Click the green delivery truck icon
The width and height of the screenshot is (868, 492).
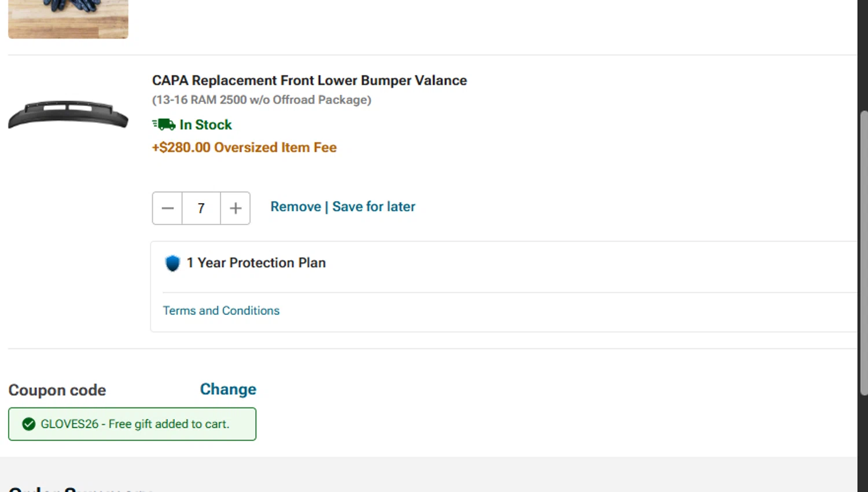tap(164, 124)
